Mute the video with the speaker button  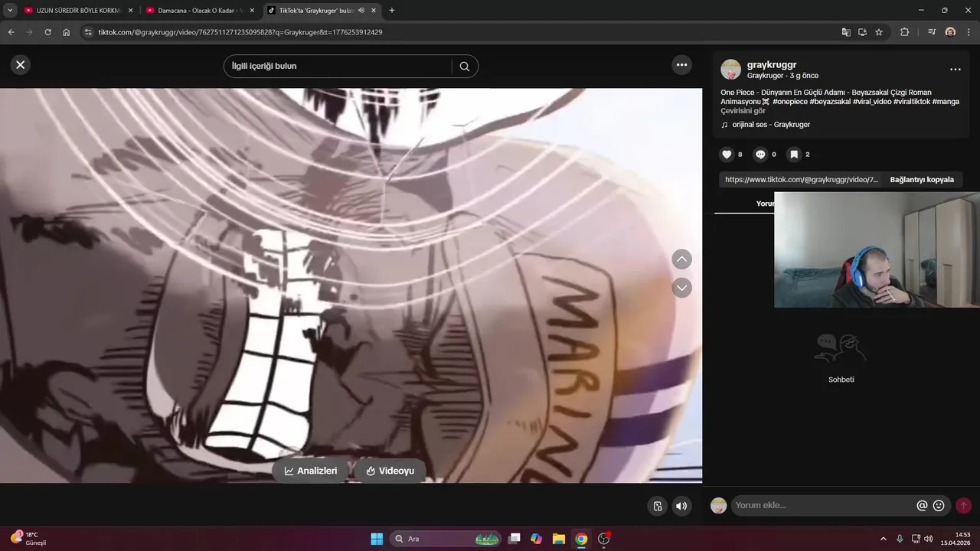(681, 506)
